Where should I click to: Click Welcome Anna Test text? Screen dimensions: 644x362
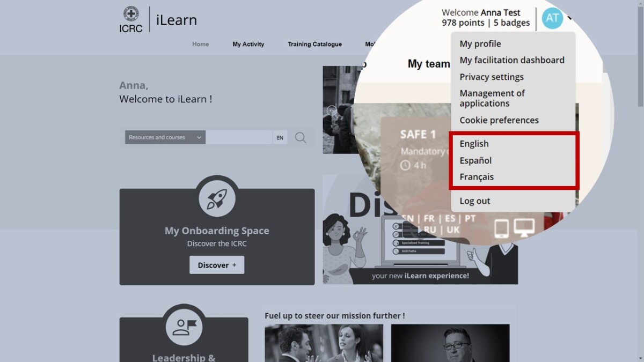pos(481,12)
